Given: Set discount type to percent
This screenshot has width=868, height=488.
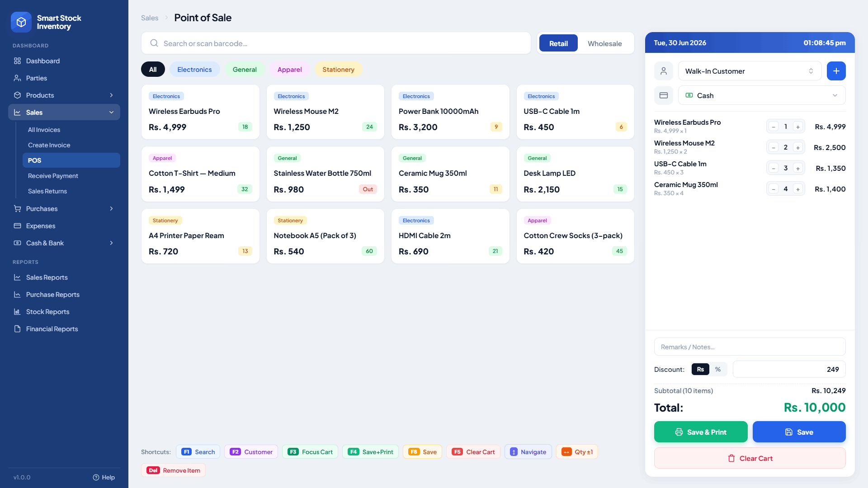Looking at the screenshot, I should 718,370.
